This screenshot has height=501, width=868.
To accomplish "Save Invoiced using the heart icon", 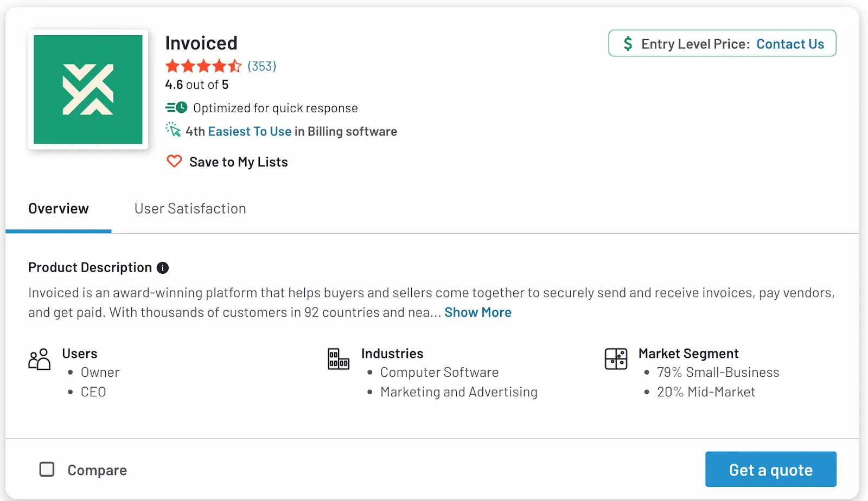I will click(174, 161).
